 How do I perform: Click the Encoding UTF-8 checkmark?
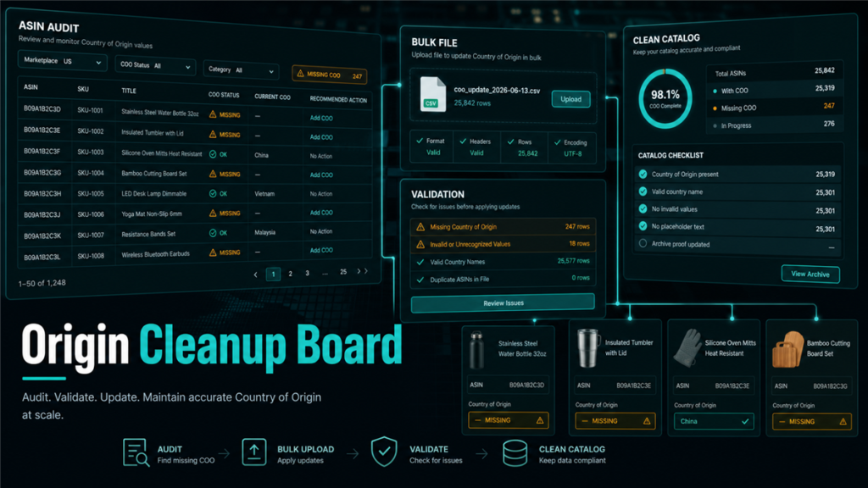coord(557,142)
